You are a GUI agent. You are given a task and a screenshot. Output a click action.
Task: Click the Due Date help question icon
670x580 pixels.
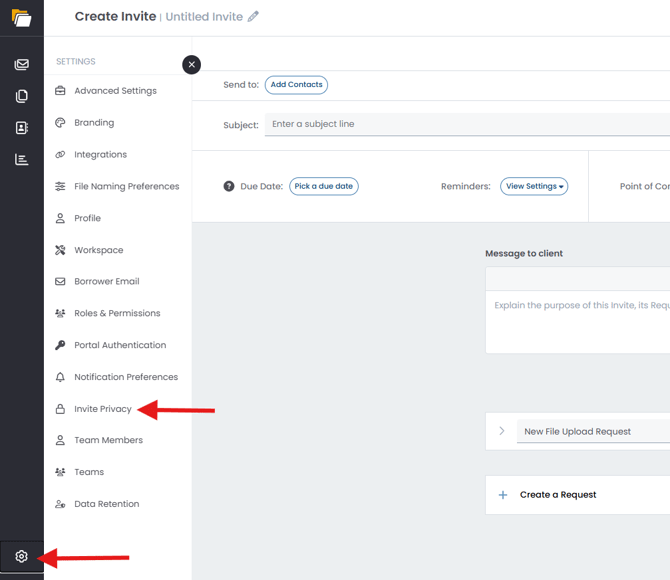pyautogui.click(x=229, y=187)
